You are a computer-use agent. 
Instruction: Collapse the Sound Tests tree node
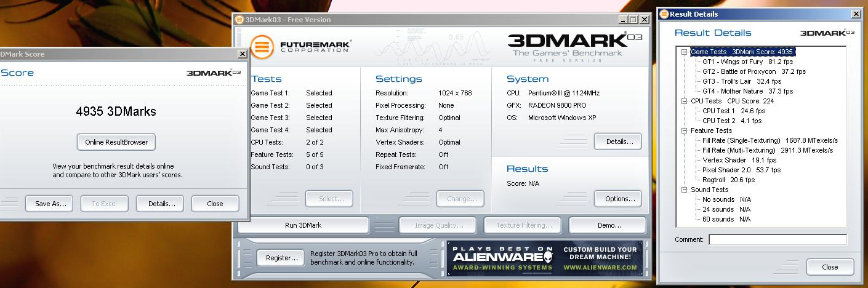coord(684,190)
